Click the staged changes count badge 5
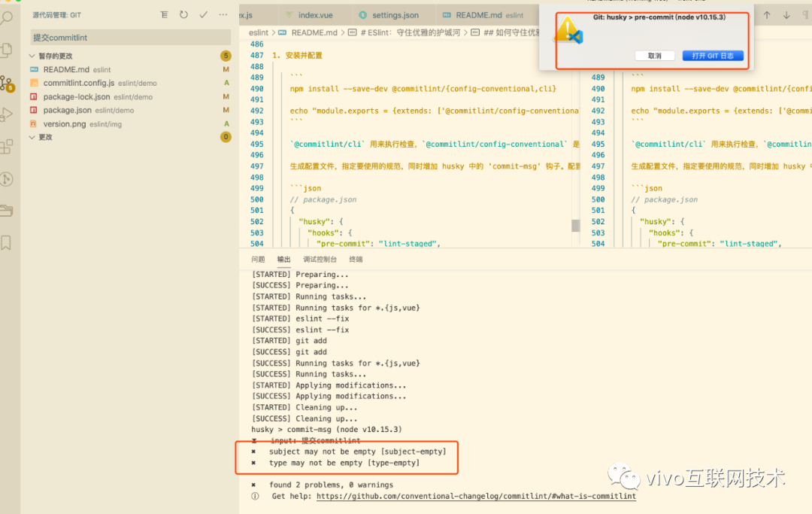 [x=226, y=56]
